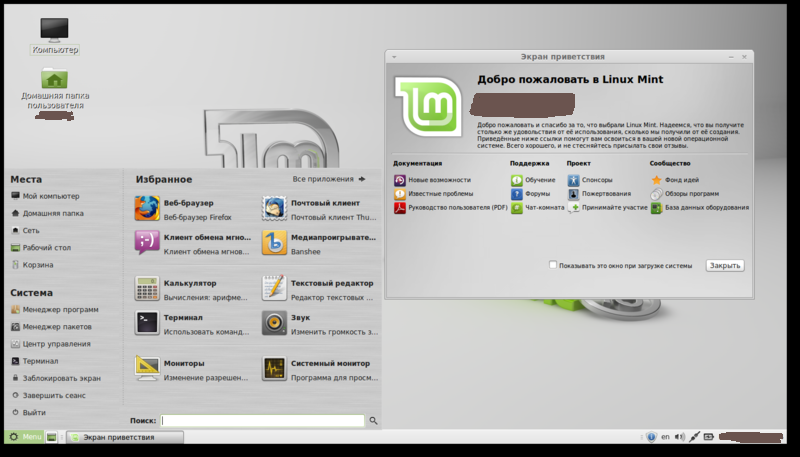This screenshot has height=457, width=800.
Task: Open Сеть in the Places list
Action: [x=25, y=231]
